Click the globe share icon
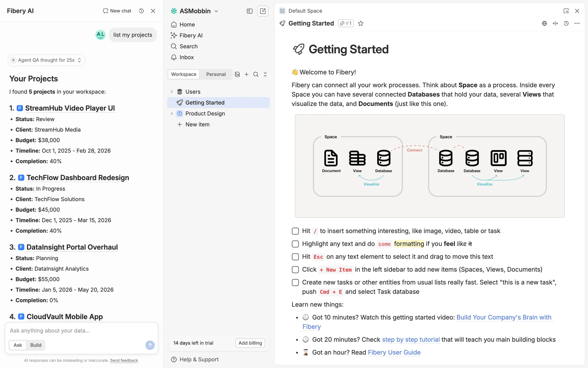 [x=544, y=24]
